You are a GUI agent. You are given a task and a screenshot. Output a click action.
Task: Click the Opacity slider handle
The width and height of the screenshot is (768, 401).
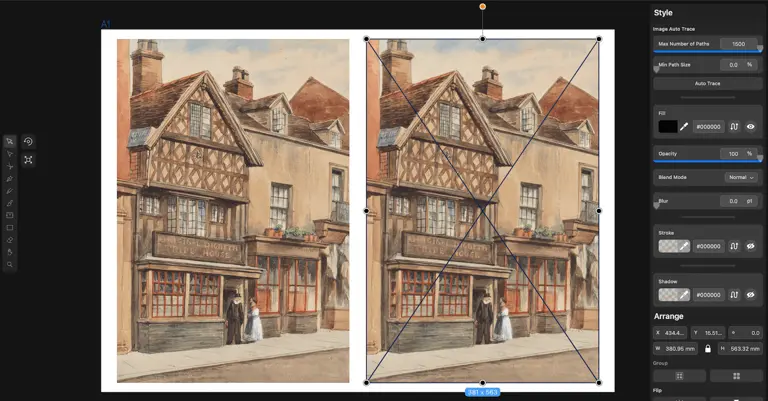[x=760, y=159]
